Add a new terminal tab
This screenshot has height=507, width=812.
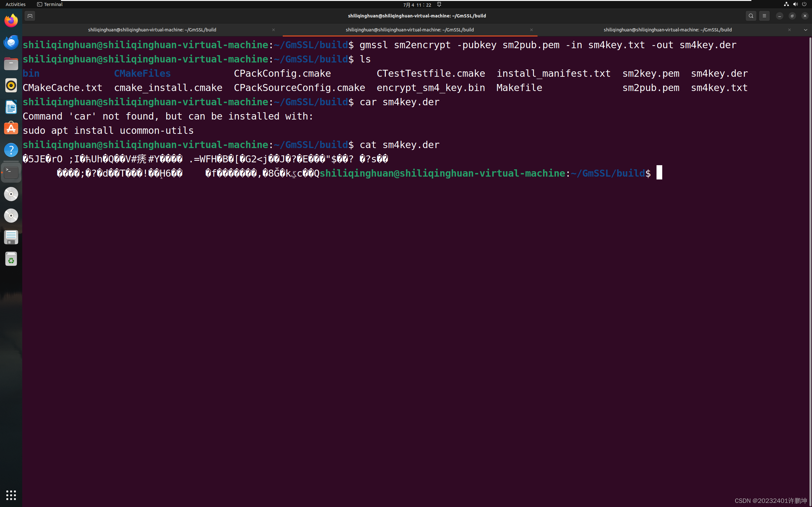point(30,16)
